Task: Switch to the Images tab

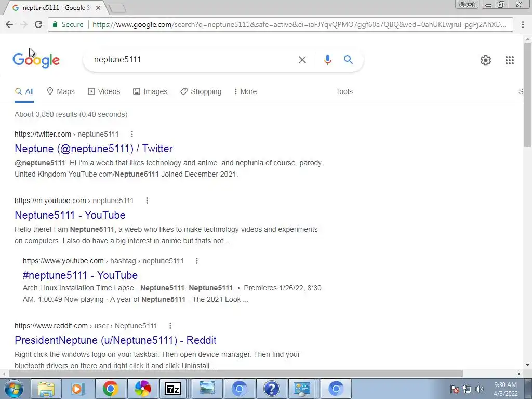Action: [x=150, y=91]
